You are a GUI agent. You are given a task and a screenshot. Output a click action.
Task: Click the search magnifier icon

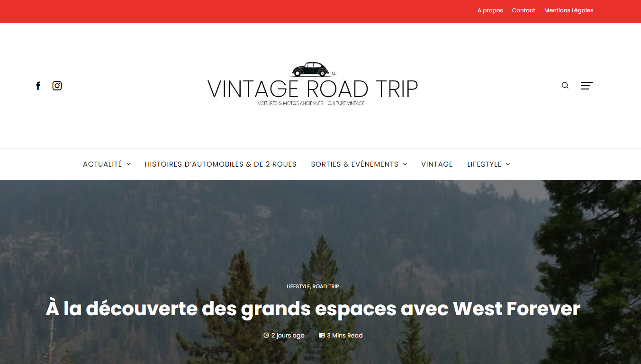[565, 86]
